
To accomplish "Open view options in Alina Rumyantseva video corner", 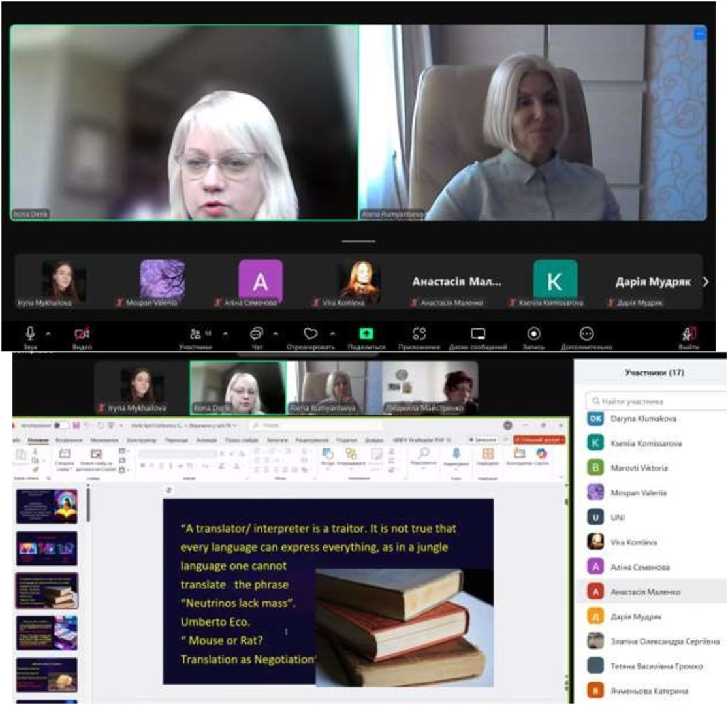I will point(699,34).
